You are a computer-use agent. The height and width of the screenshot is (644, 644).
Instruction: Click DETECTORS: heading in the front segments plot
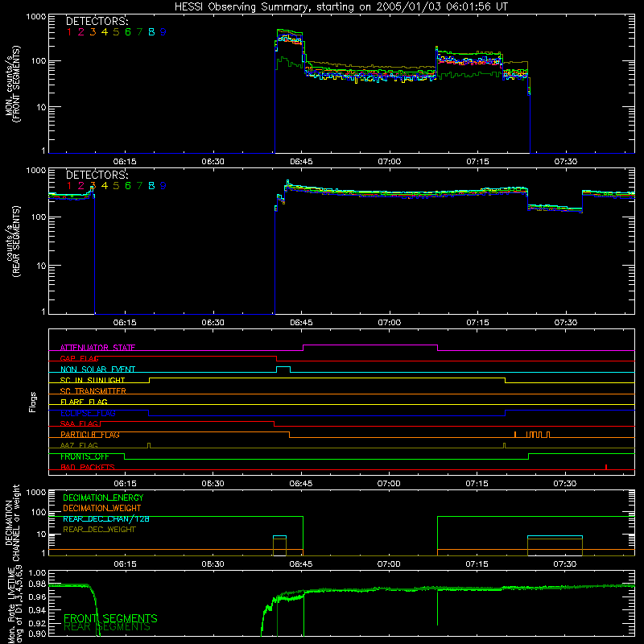tap(97, 21)
